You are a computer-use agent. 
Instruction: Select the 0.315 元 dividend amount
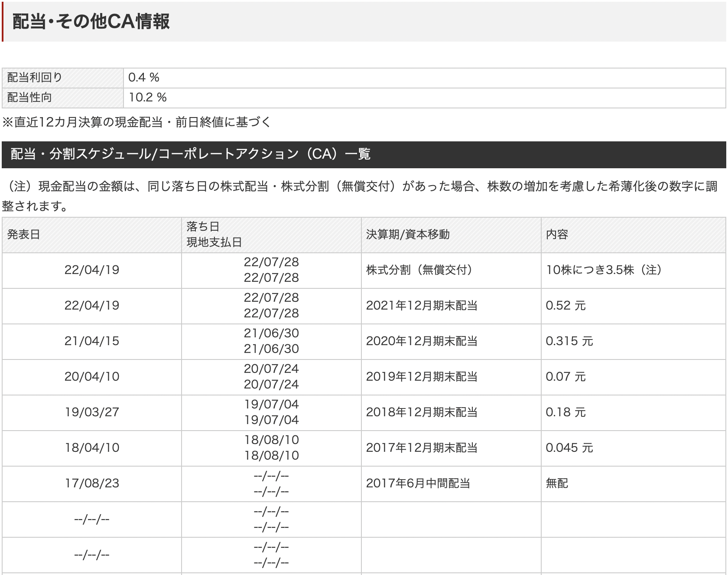(x=569, y=341)
